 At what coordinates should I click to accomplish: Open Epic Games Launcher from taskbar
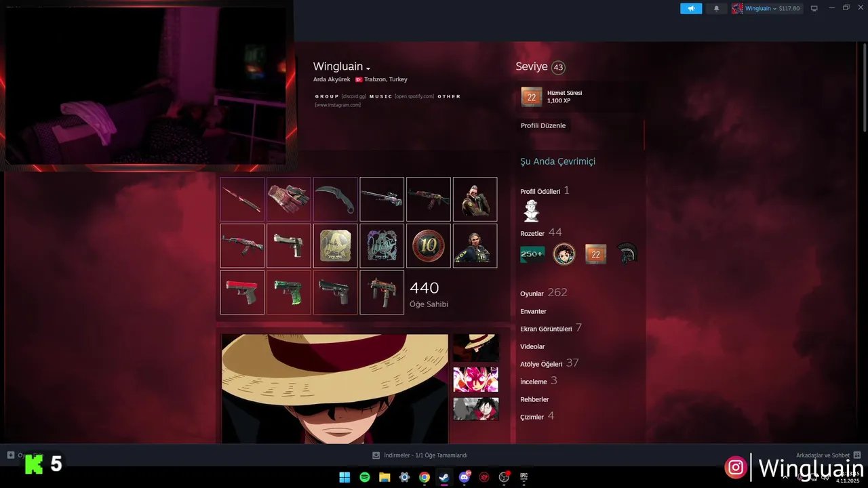(x=524, y=477)
